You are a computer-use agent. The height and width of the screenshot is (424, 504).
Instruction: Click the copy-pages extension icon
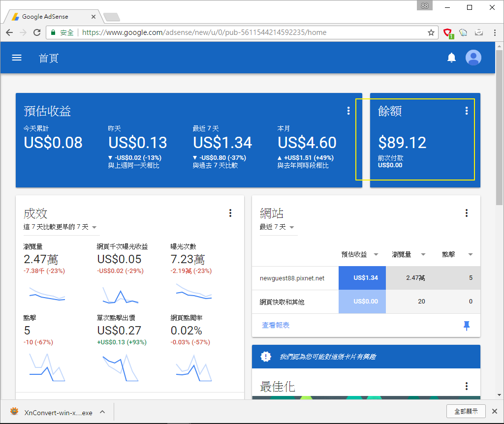point(463,32)
